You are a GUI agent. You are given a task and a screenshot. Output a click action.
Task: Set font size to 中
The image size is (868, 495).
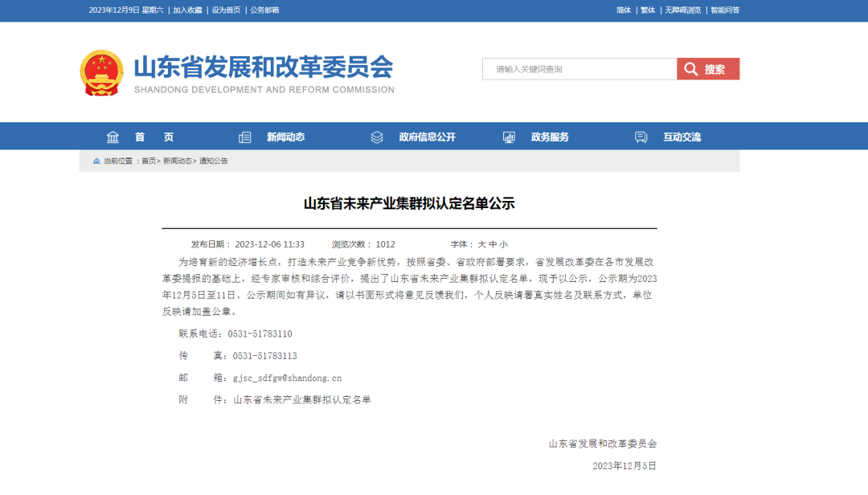click(493, 244)
